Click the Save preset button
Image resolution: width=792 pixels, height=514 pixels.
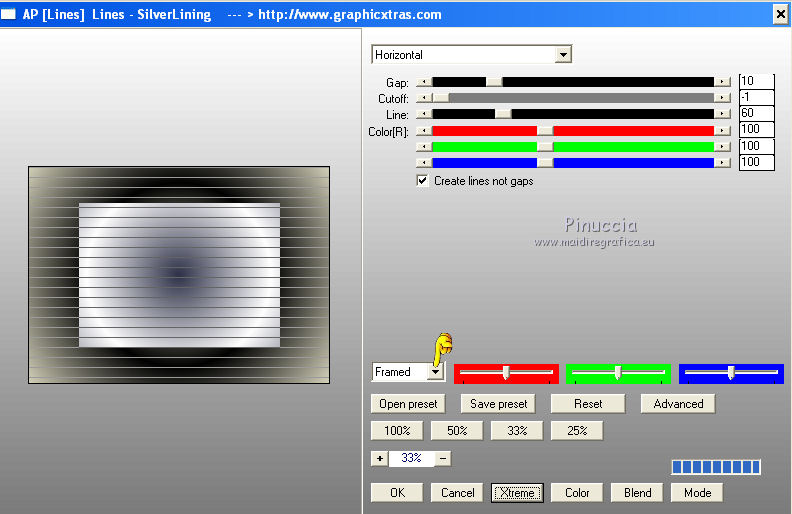pyautogui.click(x=498, y=404)
